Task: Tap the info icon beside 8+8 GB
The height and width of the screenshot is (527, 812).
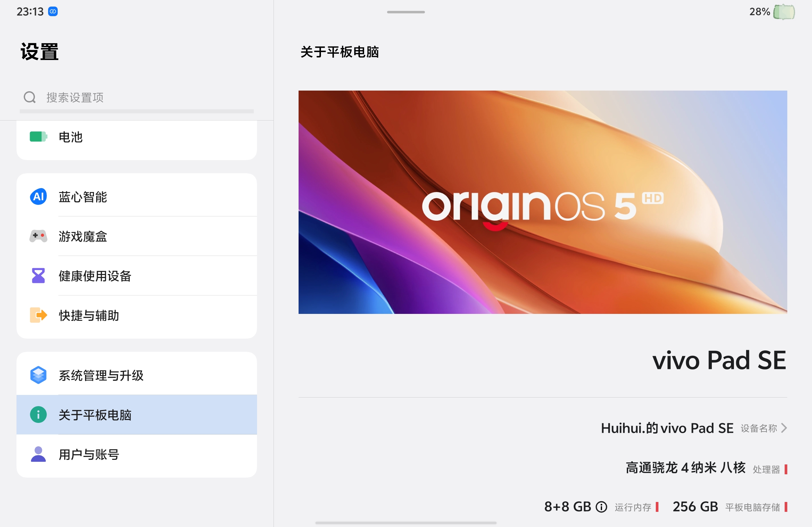Action: pos(601,507)
